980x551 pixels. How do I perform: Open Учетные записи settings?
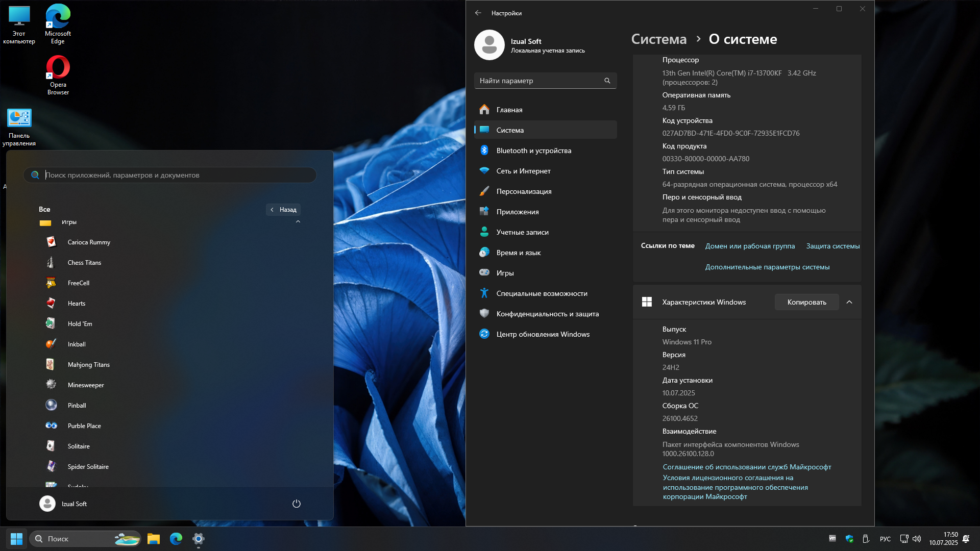pyautogui.click(x=545, y=232)
